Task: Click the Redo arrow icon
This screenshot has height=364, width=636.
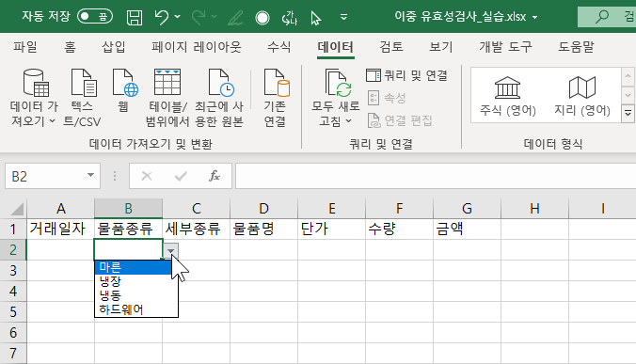Action: [199, 17]
